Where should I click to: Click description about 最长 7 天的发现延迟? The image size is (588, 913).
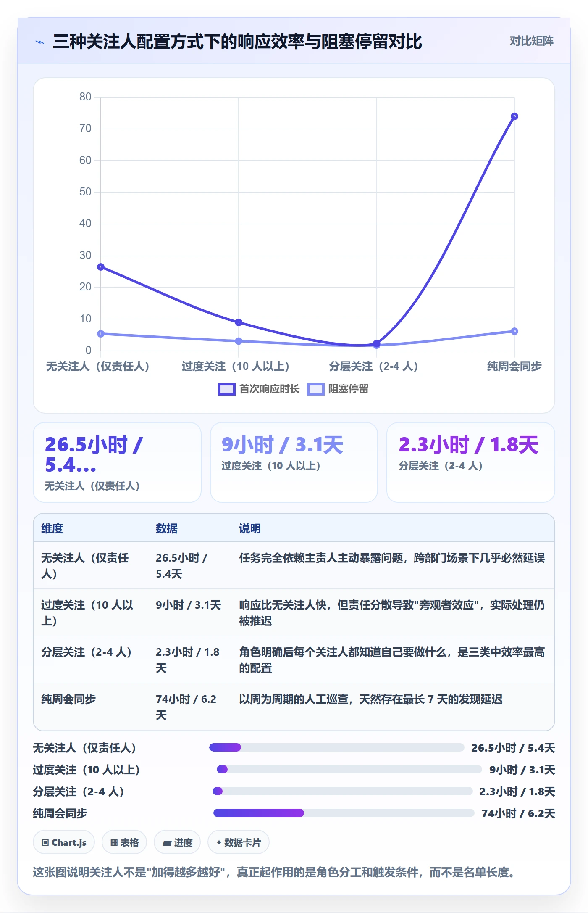[x=371, y=699]
